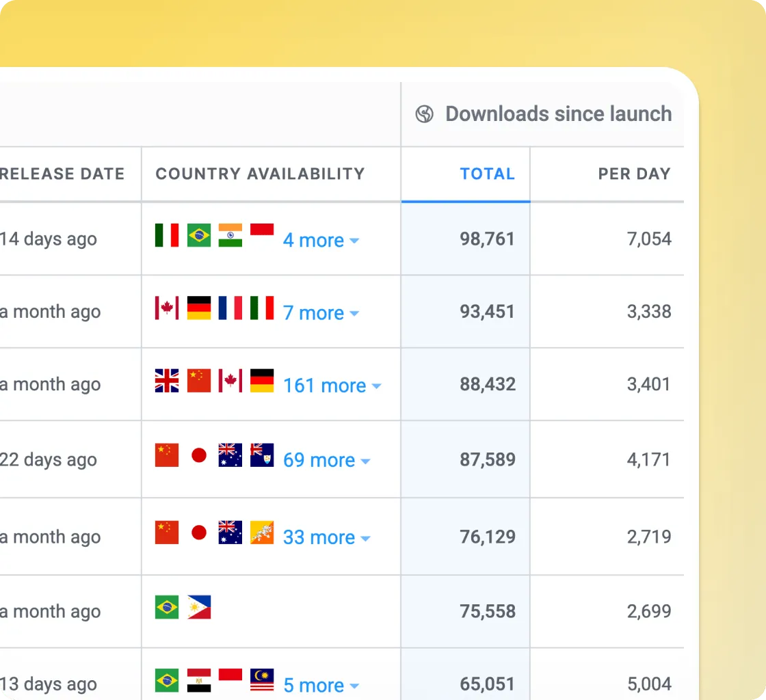This screenshot has height=700, width=766.
Task: Expand the '5 more' countries dropdown
Action: [x=321, y=686]
